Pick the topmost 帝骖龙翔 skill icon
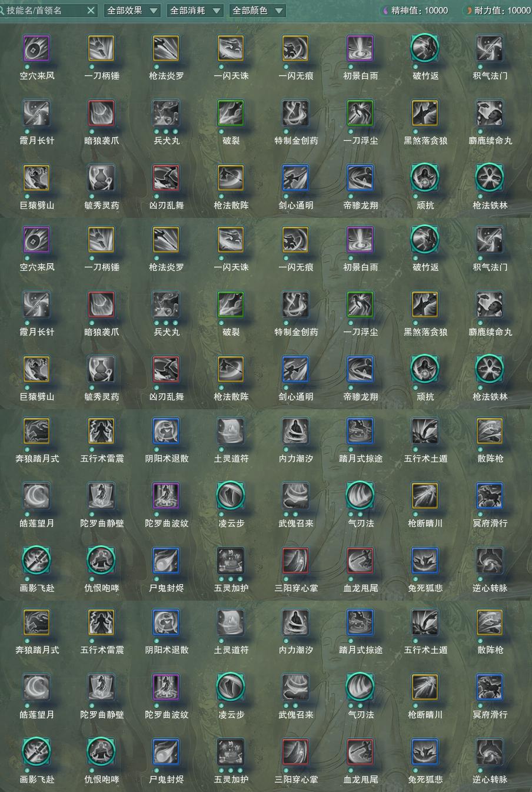 point(360,178)
